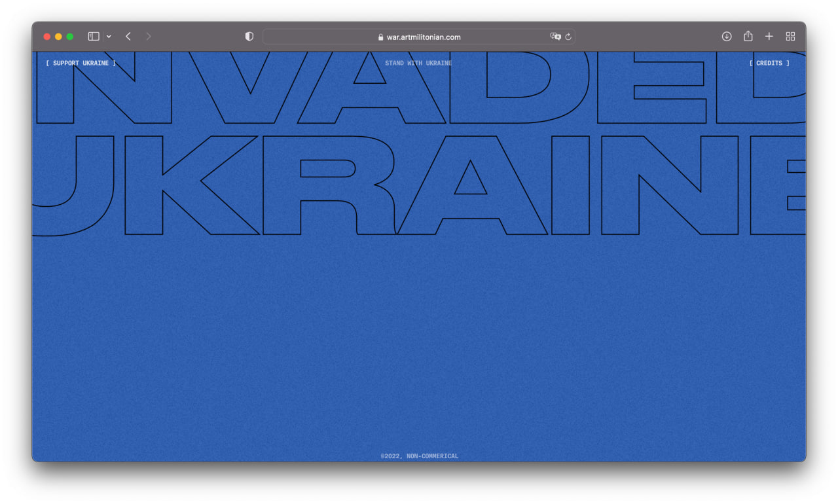Click the ©2022 Non-Commerical footer text
838x504 pixels.
[419, 456]
